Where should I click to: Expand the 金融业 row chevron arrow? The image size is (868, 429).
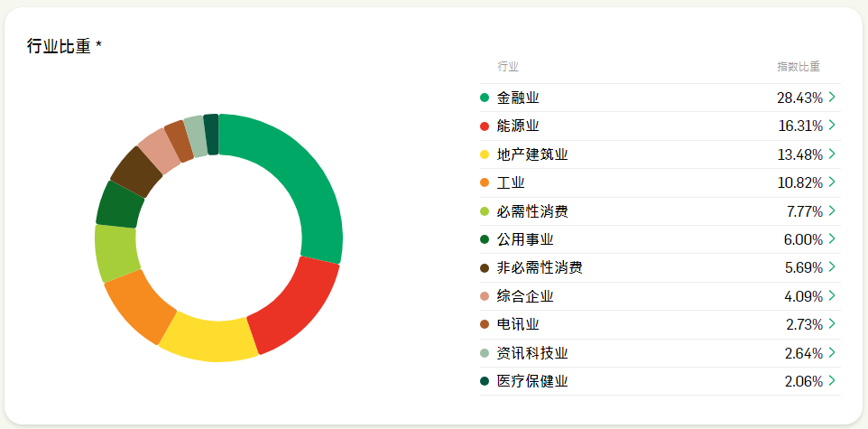pyautogui.click(x=832, y=98)
